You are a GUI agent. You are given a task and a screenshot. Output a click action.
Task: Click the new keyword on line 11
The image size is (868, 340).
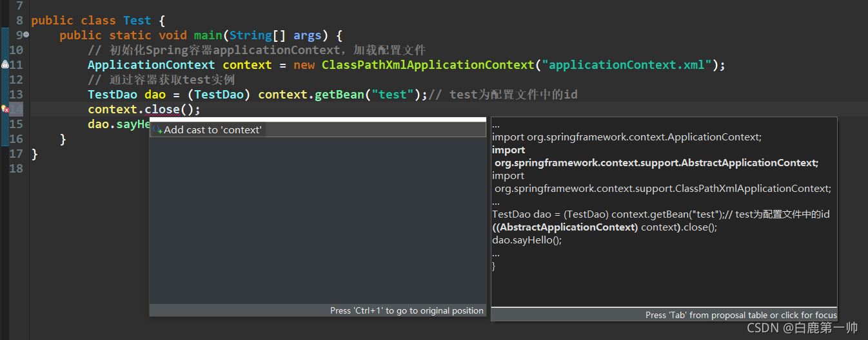point(304,65)
